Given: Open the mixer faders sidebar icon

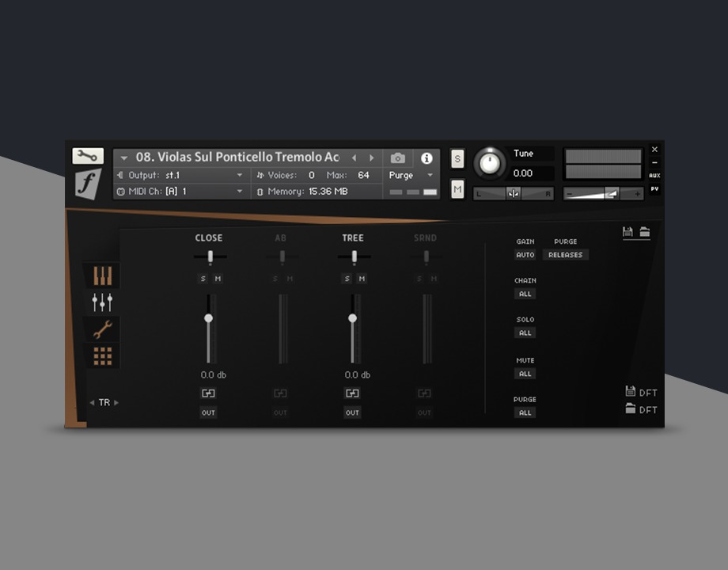Looking at the screenshot, I should click(103, 302).
